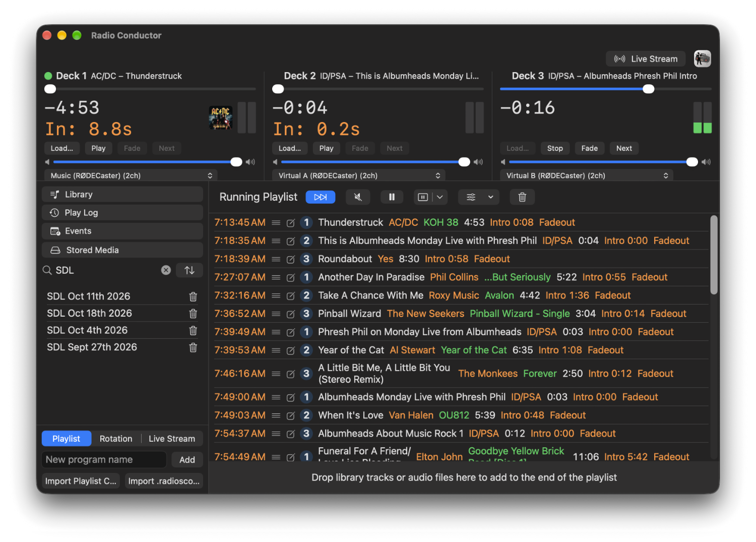Mute the running playlist via speaker icon
This screenshot has height=542, width=756.
click(358, 197)
